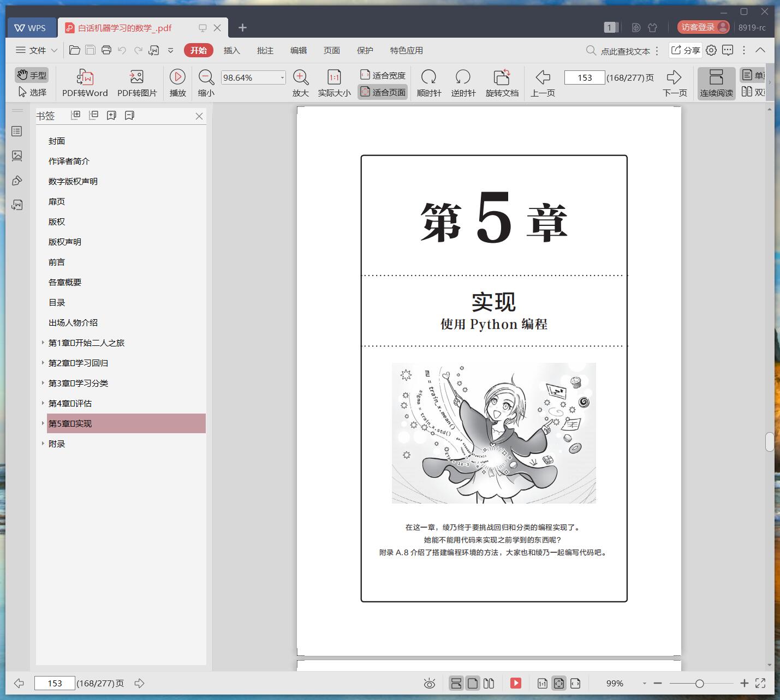Image resolution: width=780 pixels, height=700 pixels.
Task: Toggle two-page view in status bar
Action: 489,683
